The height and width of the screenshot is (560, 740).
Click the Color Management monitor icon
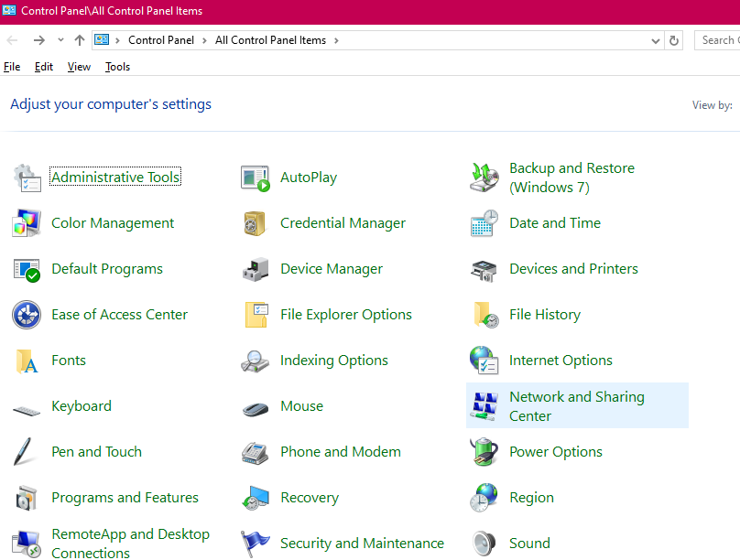[27, 223]
